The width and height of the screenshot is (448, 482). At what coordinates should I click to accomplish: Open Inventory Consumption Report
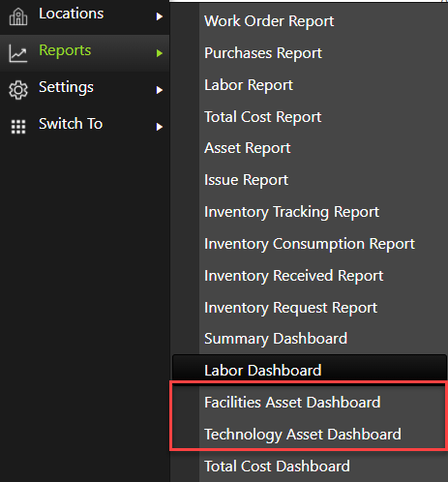click(x=310, y=244)
